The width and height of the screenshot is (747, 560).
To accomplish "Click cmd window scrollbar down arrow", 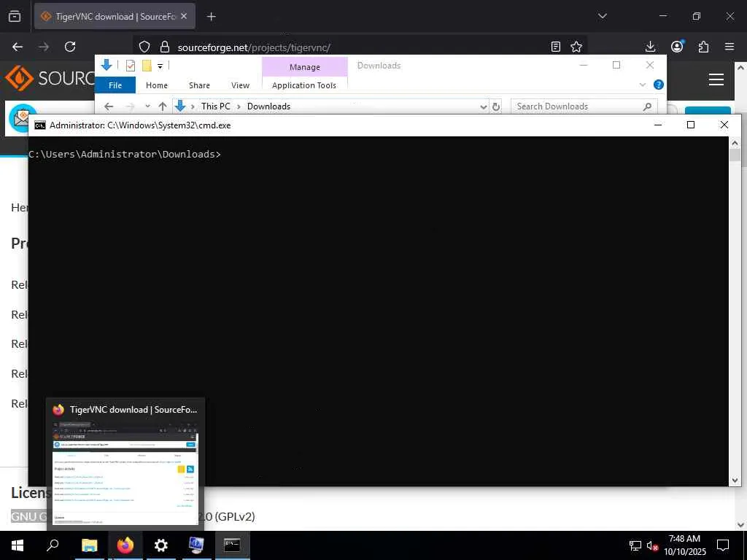I will point(735,481).
